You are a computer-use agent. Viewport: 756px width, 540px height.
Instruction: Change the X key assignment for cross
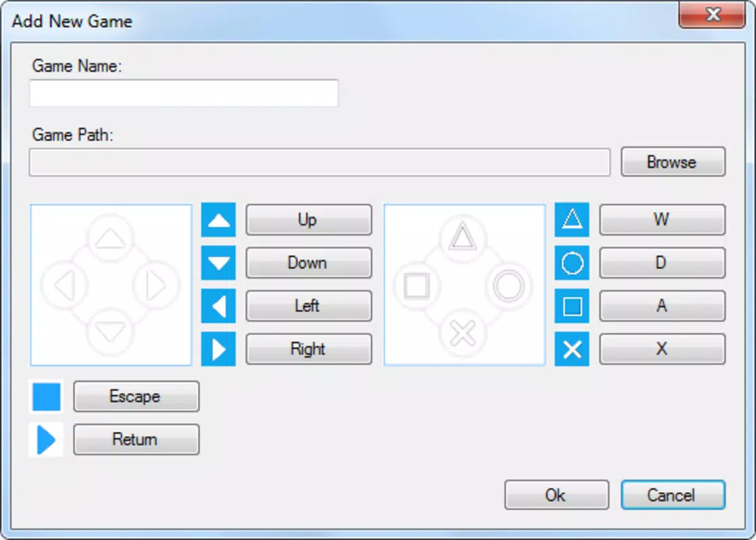pos(662,349)
